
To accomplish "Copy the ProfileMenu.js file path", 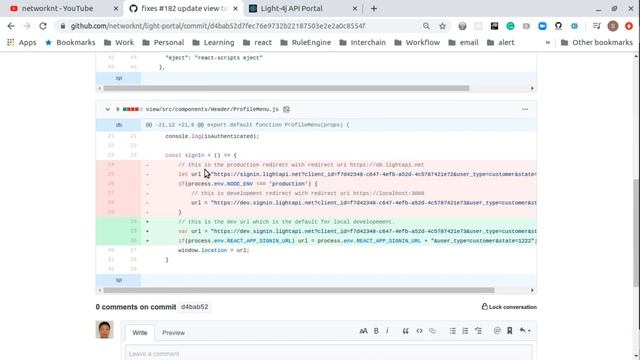I will [287, 109].
